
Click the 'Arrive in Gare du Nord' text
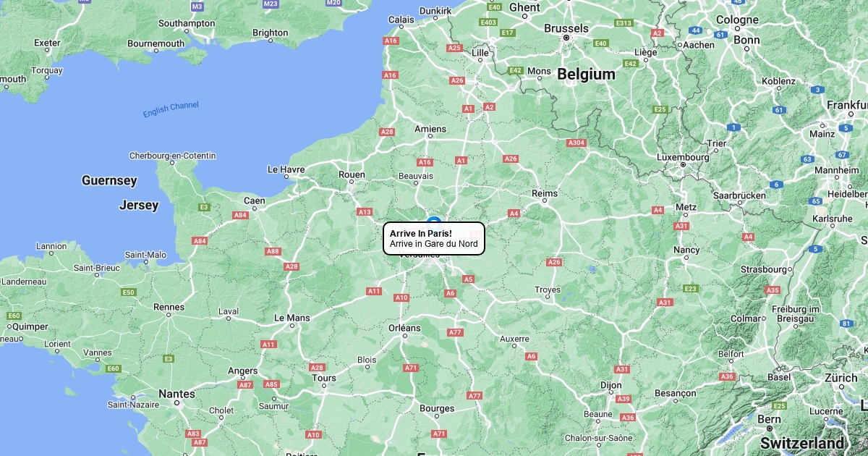click(433, 244)
